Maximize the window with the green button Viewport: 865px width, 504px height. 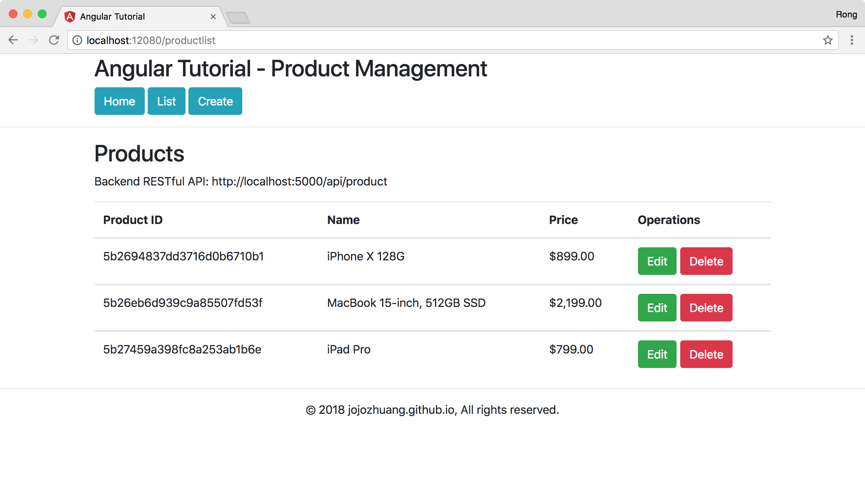coord(42,14)
